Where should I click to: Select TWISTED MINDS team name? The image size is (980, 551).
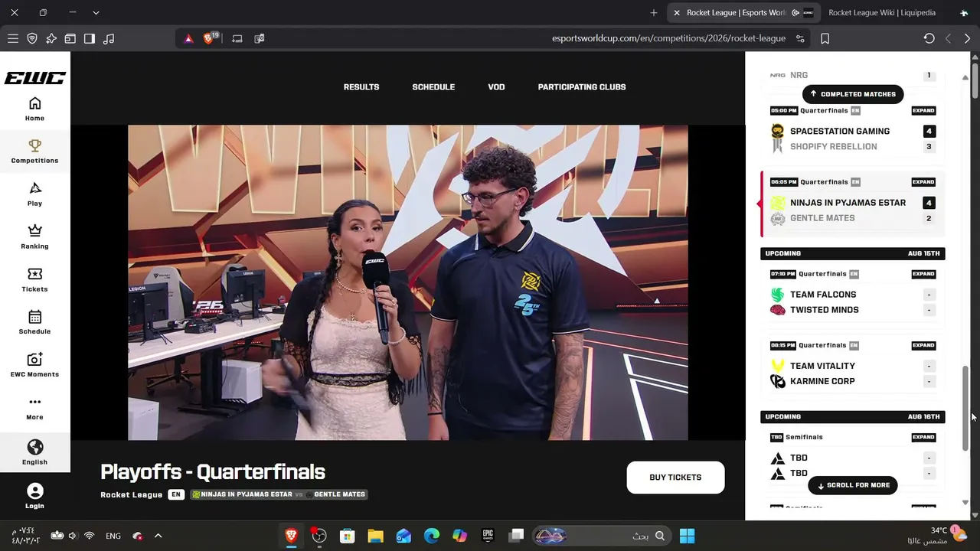point(825,310)
